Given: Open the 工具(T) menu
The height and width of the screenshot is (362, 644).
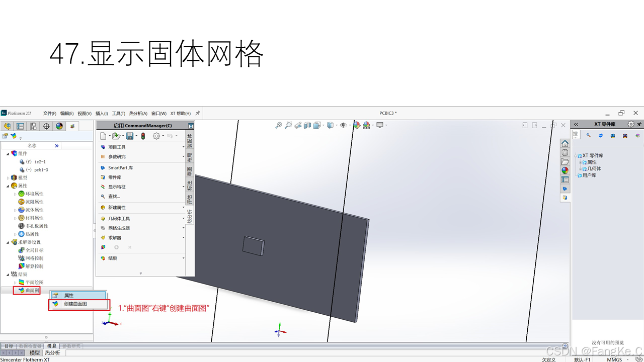Looking at the screenshot, I should click(x=119, y=113).
